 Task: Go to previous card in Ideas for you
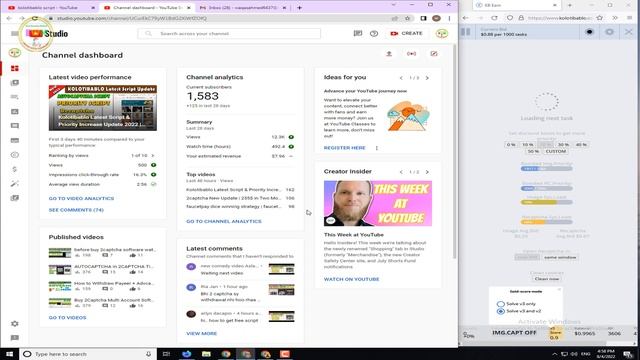pos(401,78)
